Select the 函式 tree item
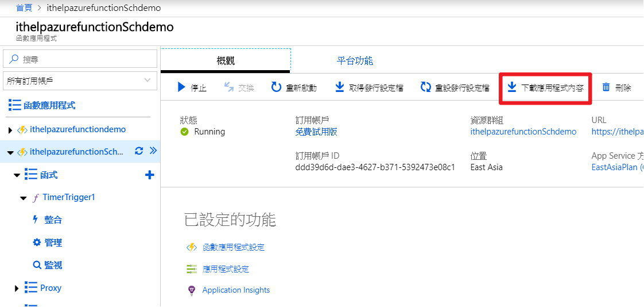The width and height of the screenshot is (644, 307). pyautogui.click(x=49, y=175)
